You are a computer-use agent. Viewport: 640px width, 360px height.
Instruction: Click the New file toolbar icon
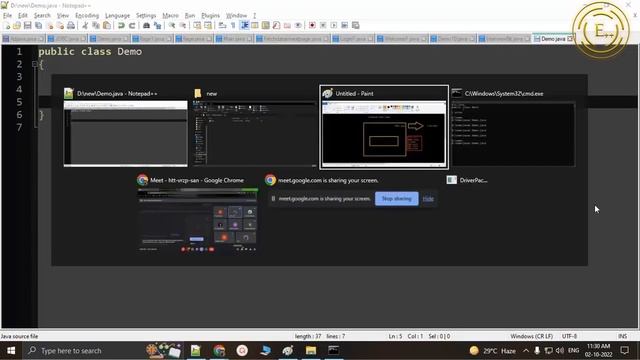[x=7, y=26]
